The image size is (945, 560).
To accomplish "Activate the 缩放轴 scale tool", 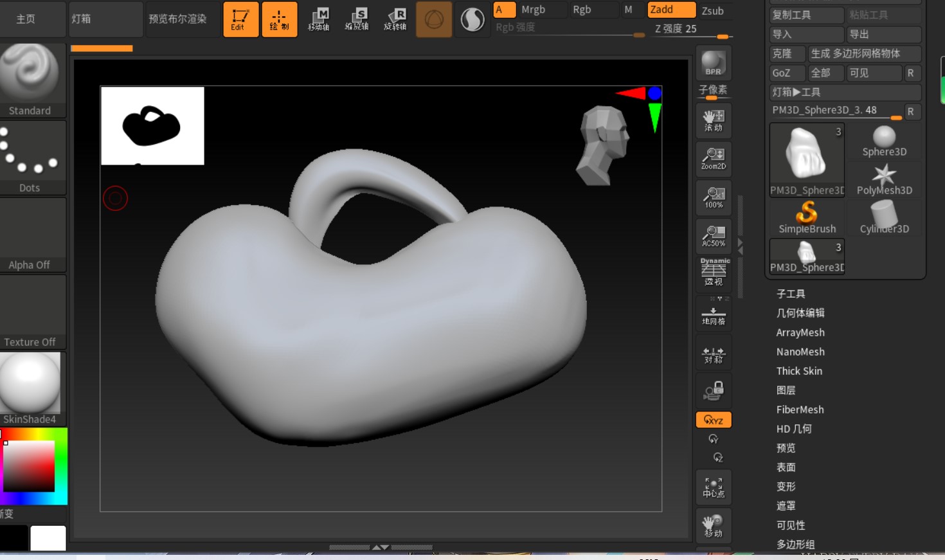I will 357,19.
